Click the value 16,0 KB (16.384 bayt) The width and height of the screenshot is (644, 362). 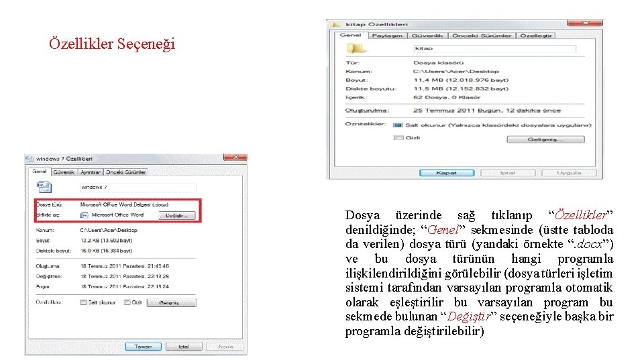click(106, 251)
